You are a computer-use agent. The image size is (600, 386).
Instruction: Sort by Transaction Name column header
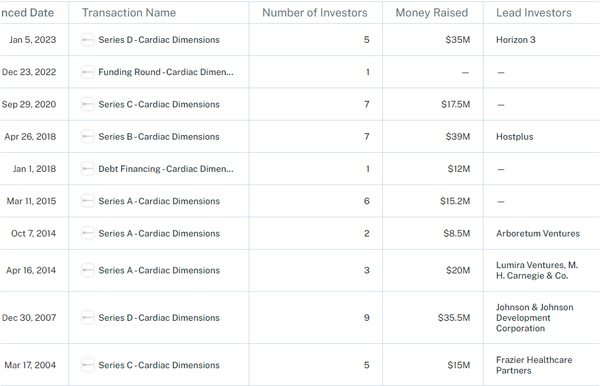click(129, 13)
